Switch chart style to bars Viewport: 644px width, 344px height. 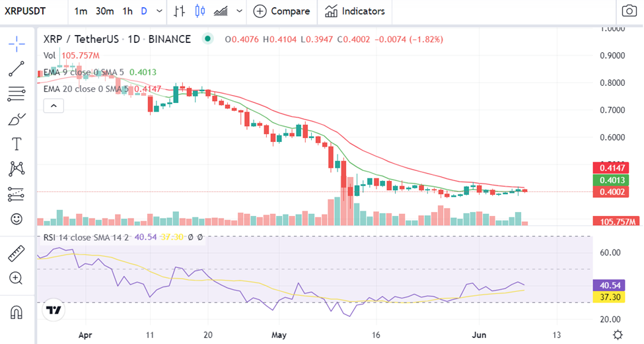coord(178,11)
